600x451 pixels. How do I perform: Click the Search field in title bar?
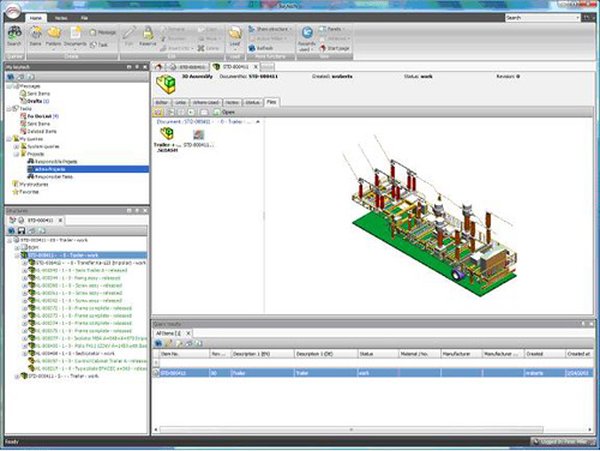[542, 18]
